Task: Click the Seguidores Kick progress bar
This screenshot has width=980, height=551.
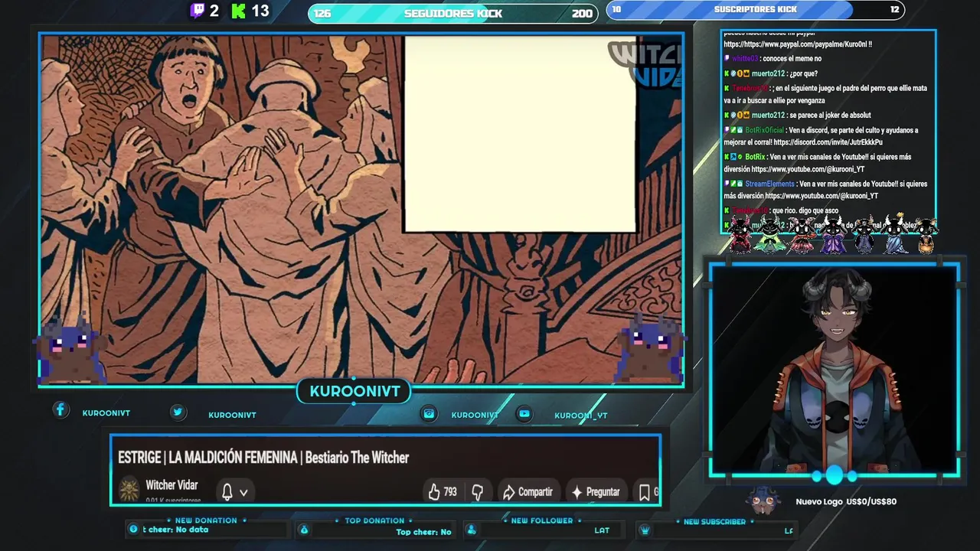Action: (x=453, y=13)
